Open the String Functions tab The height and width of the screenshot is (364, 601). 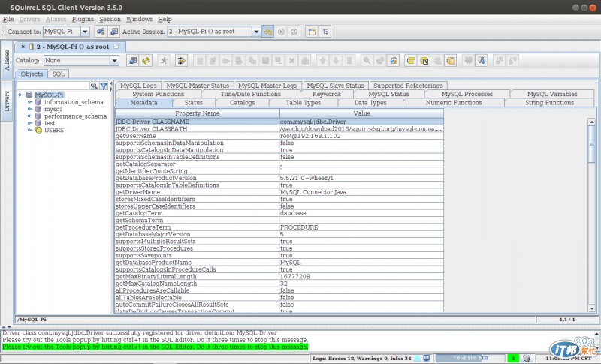[x=549, y=103]
